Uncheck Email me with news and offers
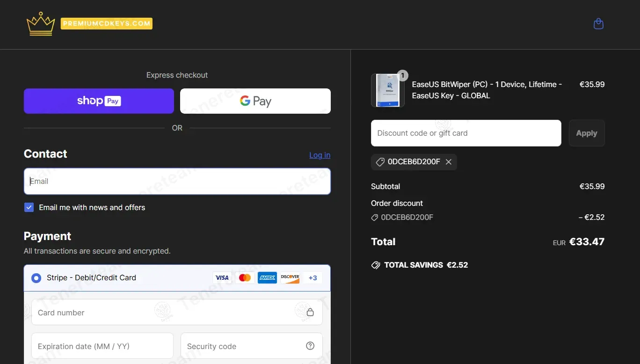This screenshot has height=364, width=640. (29, 207)
